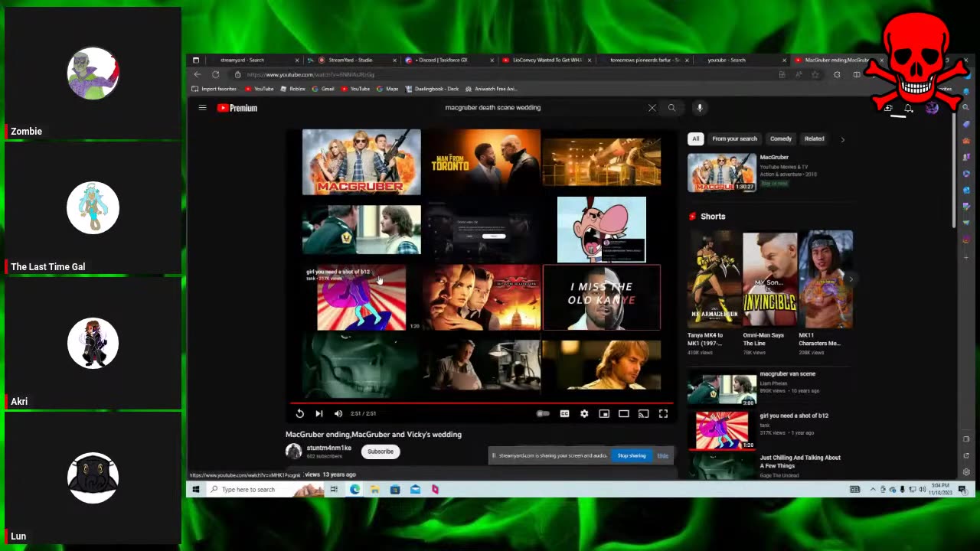Expand more Shorts with the right chevron
The width and height of the screenshot is (980, 551).
pos(850,279)
